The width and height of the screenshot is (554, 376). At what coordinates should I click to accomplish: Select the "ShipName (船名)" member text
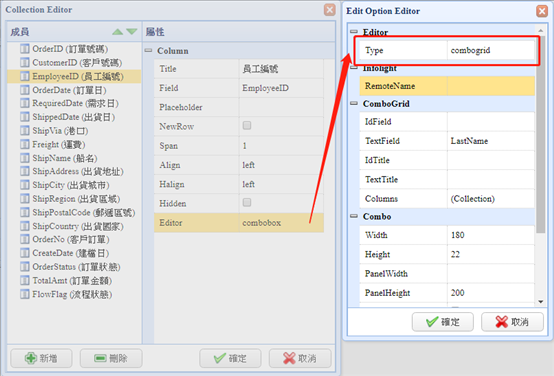point(65,158)
